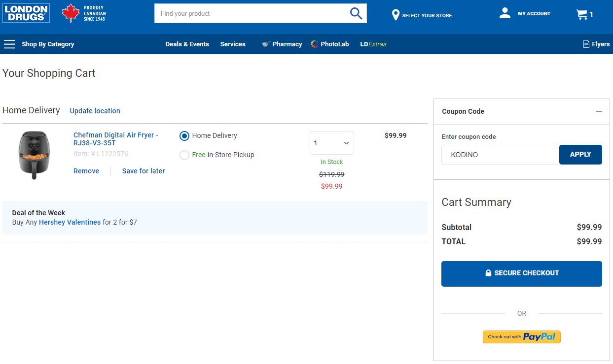This screenshot has width=613, height=364.
Task: Remove the air fryer from cart
Action: [x=86, y=171]
